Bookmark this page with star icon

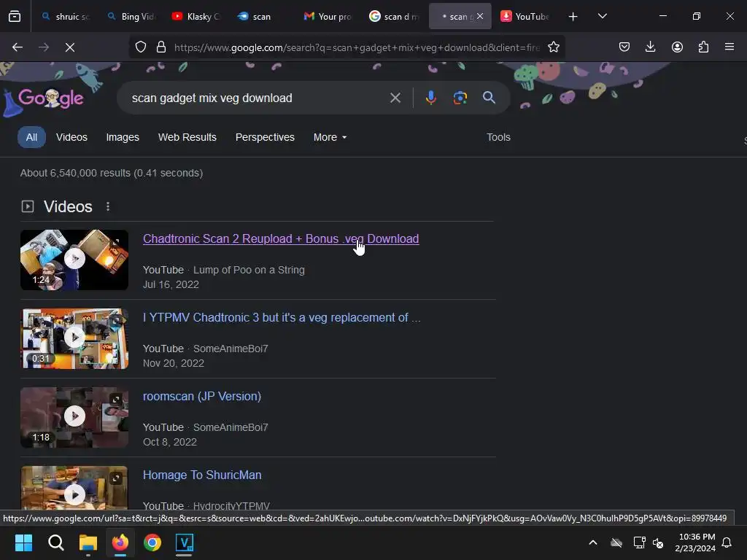[x=553, y=47]
